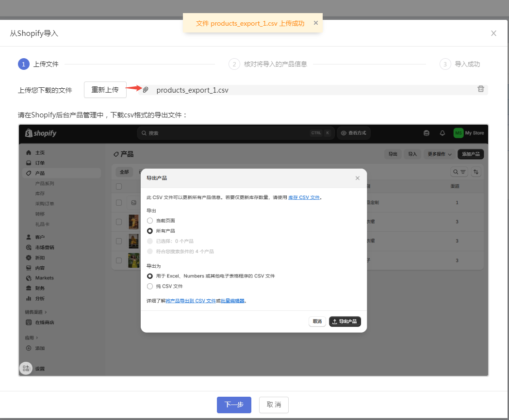Open 转移 submenu item
509x420 pixels.
40,214
